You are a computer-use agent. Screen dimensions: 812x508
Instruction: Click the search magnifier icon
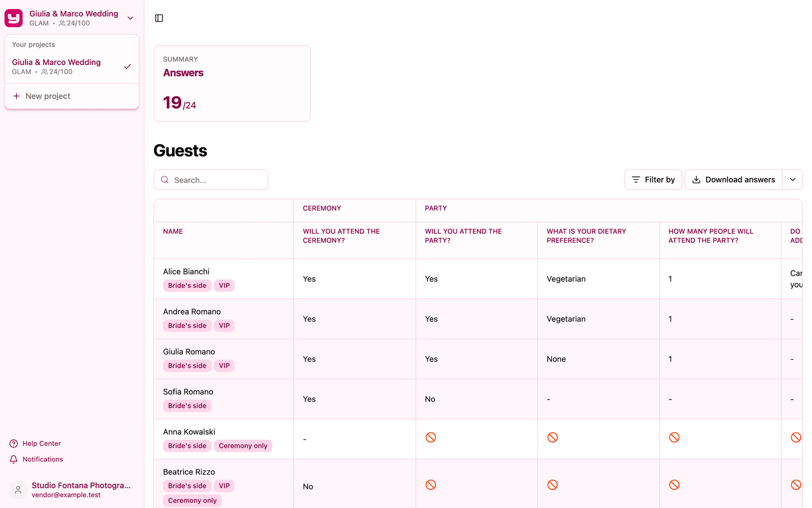[165, 180]
